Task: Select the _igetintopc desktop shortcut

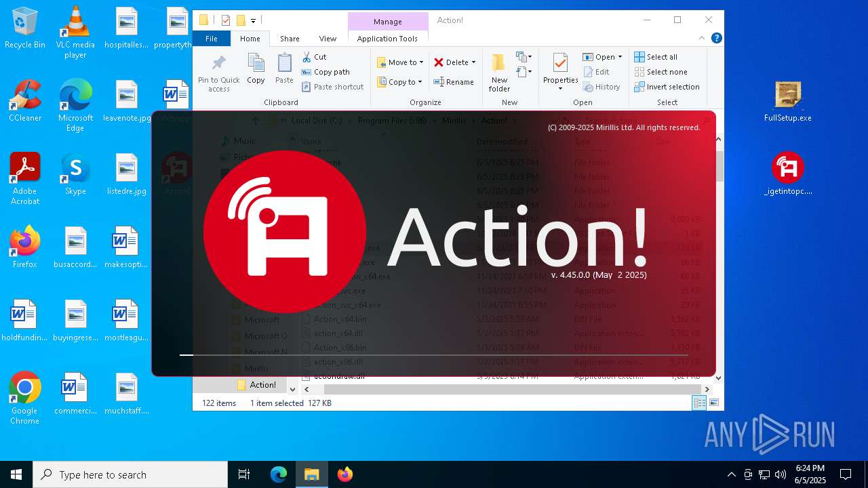Action: coord(787,175)
